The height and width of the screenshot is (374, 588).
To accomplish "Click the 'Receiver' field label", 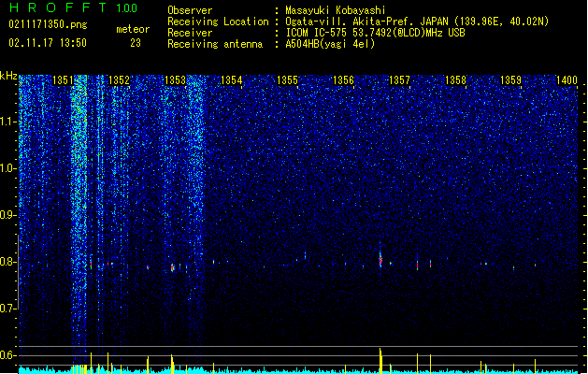I will [x=190, y=33].
